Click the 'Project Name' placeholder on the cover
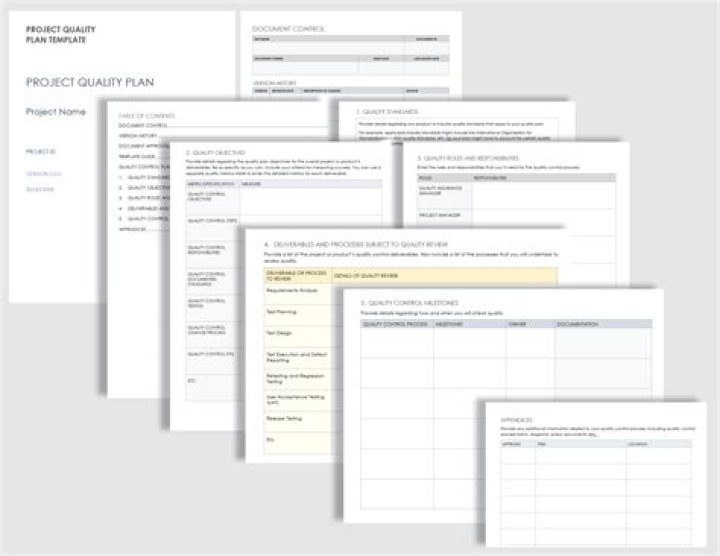This screenshot has width=720, height=556. (x=56, y=112)
